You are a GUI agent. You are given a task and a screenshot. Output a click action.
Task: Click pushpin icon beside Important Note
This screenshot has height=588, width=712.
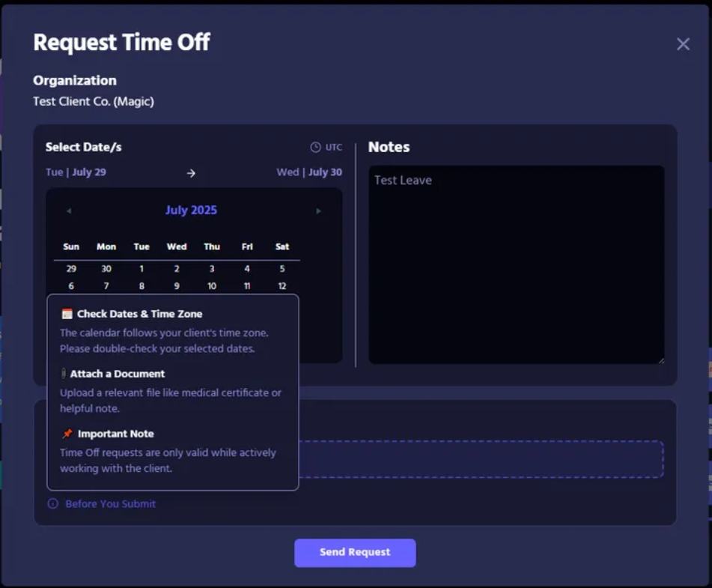67,434
